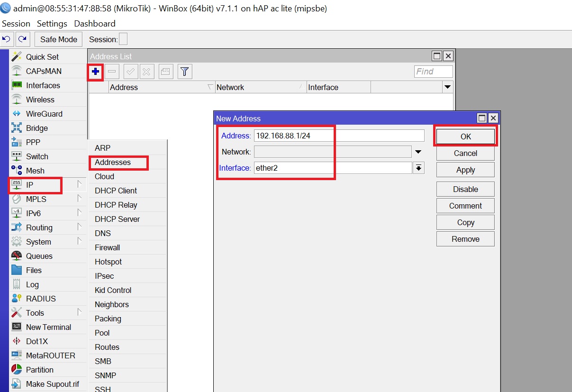
Task: Select ARP in the IP submenu
Action: point(128,148)
